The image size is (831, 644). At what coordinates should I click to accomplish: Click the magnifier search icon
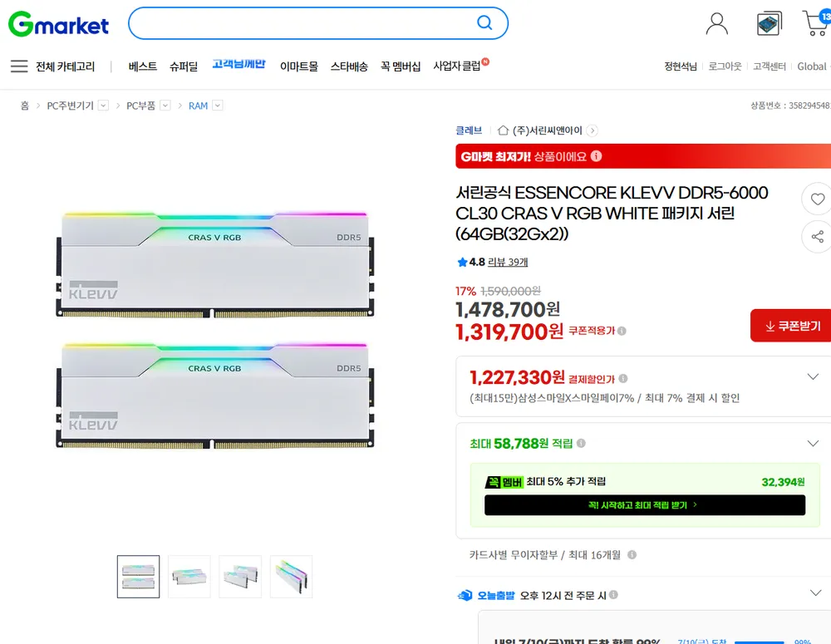click(484, 22)
